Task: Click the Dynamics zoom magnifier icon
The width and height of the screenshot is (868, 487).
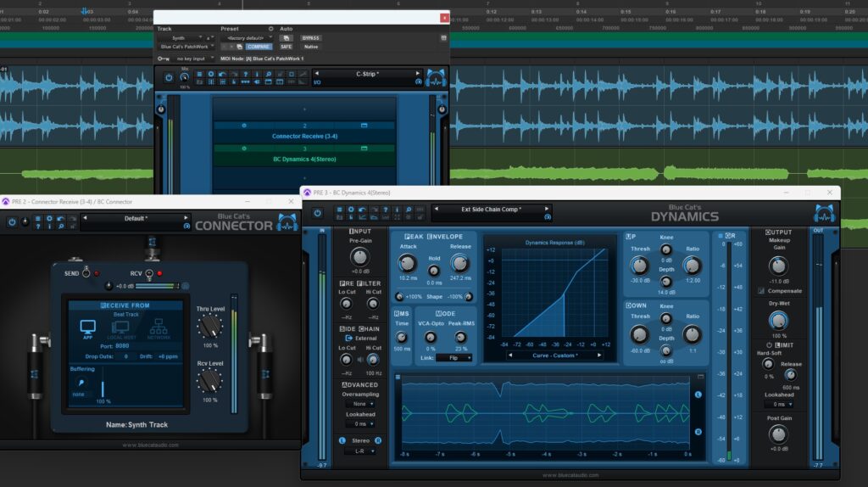Action: (409, 210)
